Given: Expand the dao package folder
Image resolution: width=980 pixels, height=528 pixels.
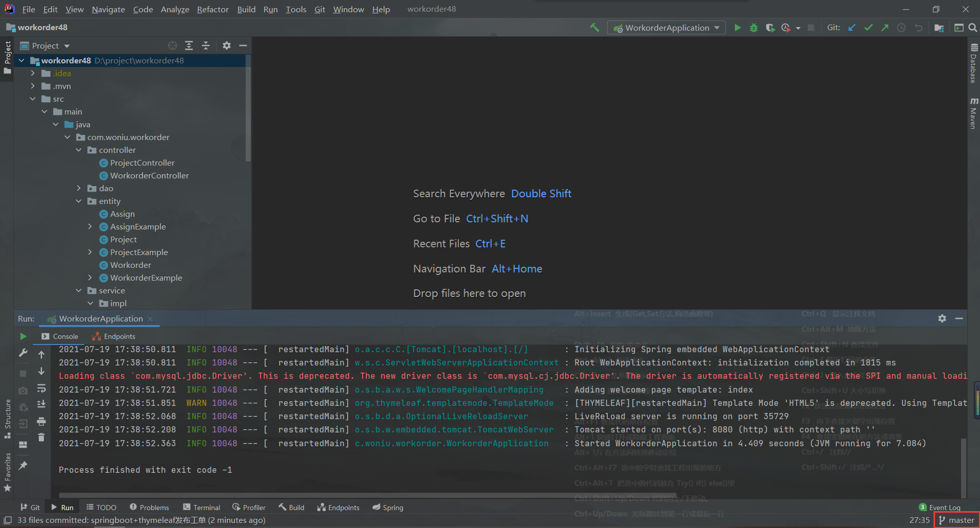Looking at the screenshot, I should point(79,188).
